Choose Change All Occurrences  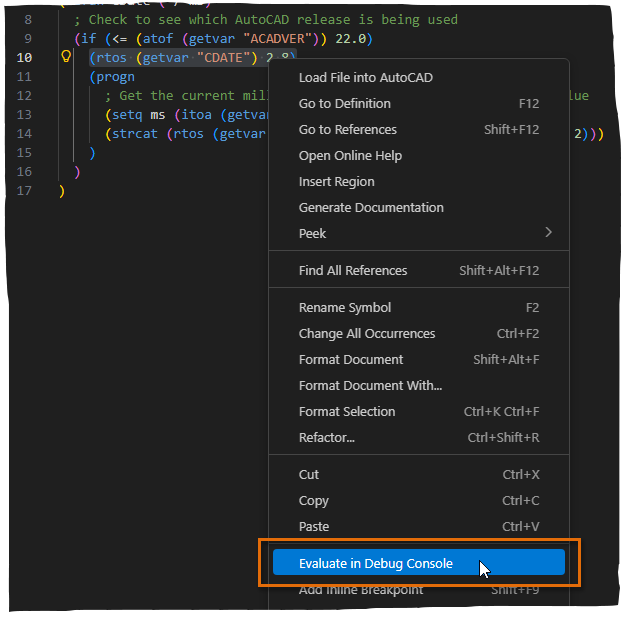pos(367,333)
